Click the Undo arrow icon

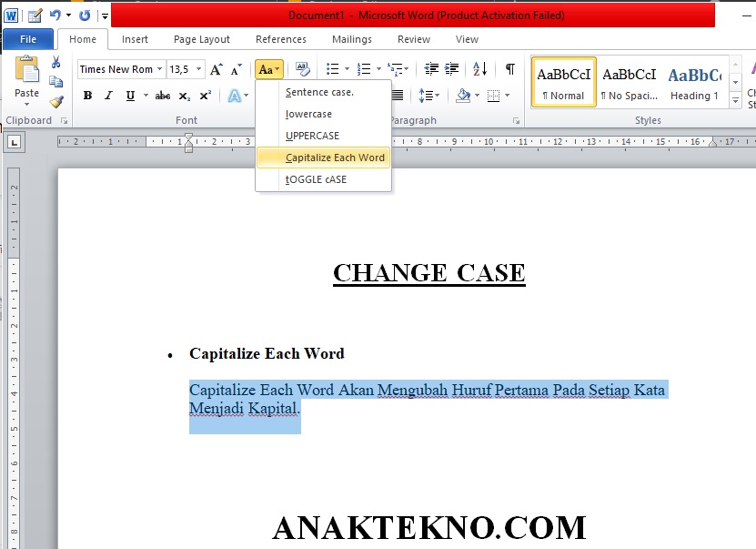tap(55, 15)
